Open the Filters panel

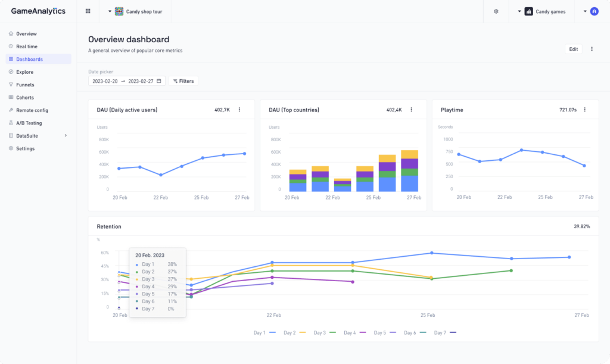click(183, 81)
